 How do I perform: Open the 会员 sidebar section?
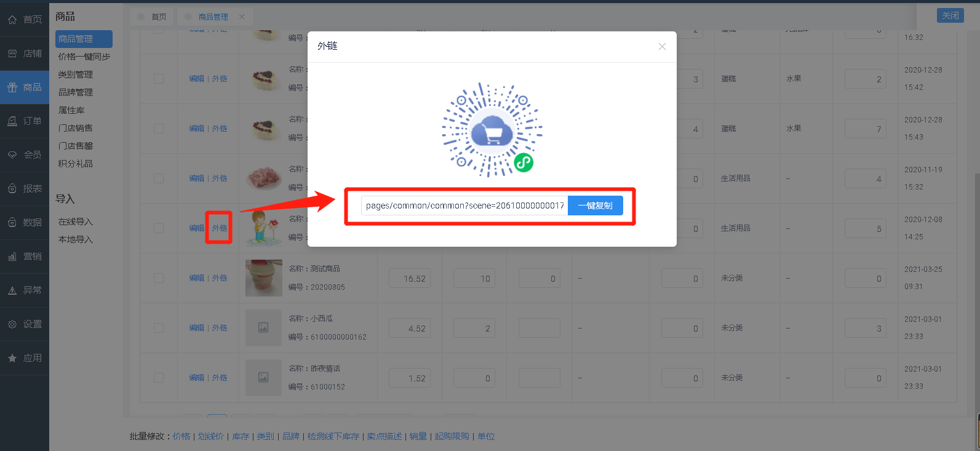25,155
